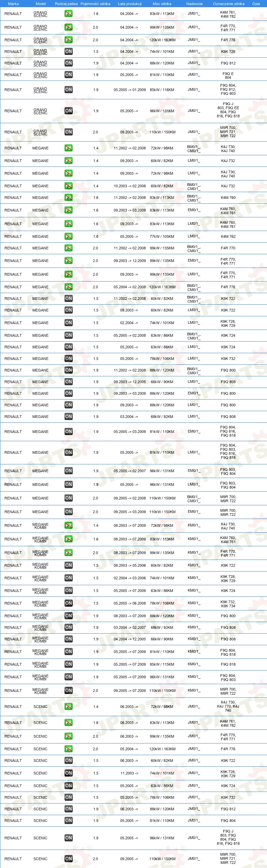Image resolution: width=267 pixels, height=868 pixels.
Task: Click ON icon in Scenic F9Q 812 06.2003 row
Action: pos(68,809)
